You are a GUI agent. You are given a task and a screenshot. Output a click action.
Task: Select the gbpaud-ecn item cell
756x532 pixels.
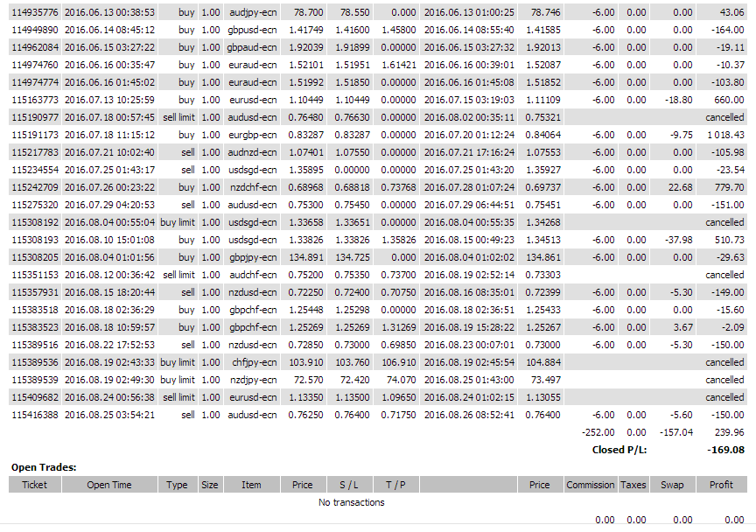[252, 47]
